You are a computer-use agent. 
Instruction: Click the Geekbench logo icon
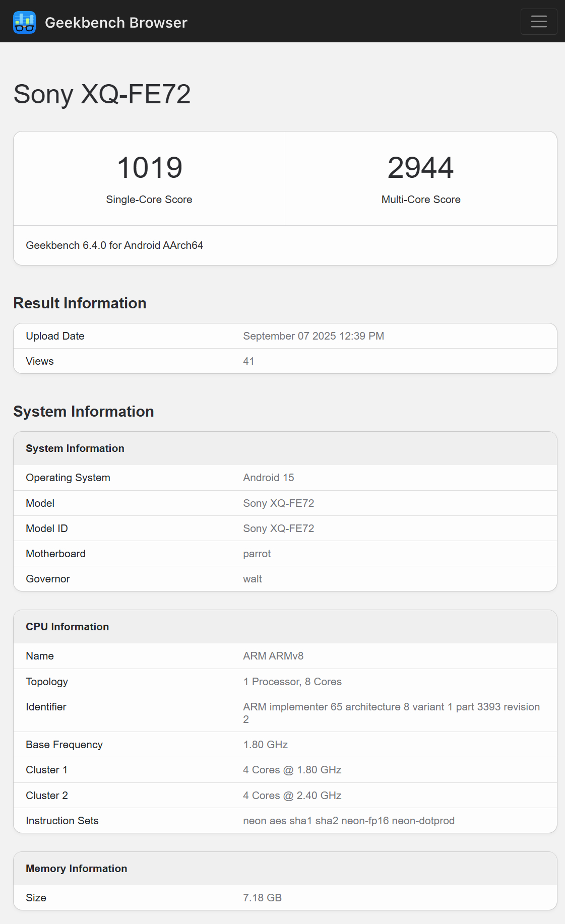click(x=24, y=22)
